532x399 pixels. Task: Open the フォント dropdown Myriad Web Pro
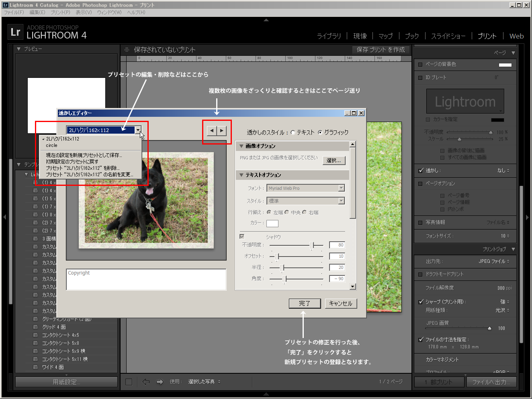(x=341, y=188)
